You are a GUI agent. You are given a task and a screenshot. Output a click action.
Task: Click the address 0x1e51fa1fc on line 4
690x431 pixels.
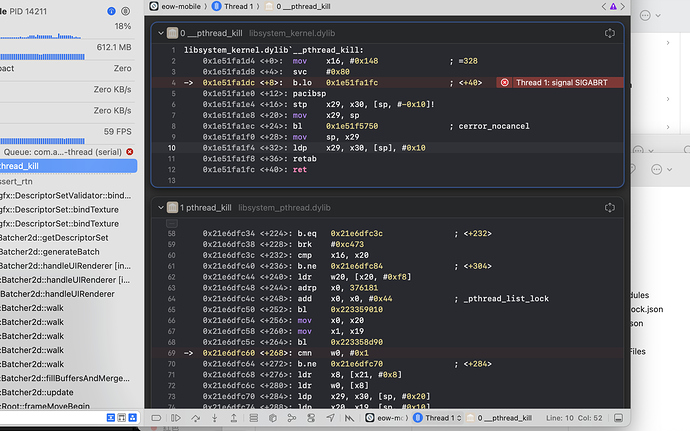(352, 83)
